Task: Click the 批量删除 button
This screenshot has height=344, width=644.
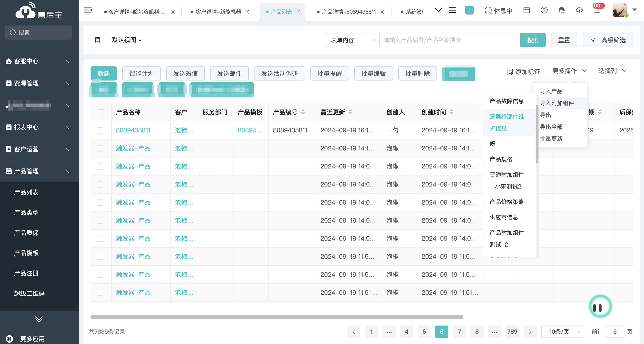Action: pyautogui.click(x=417, y=73)
